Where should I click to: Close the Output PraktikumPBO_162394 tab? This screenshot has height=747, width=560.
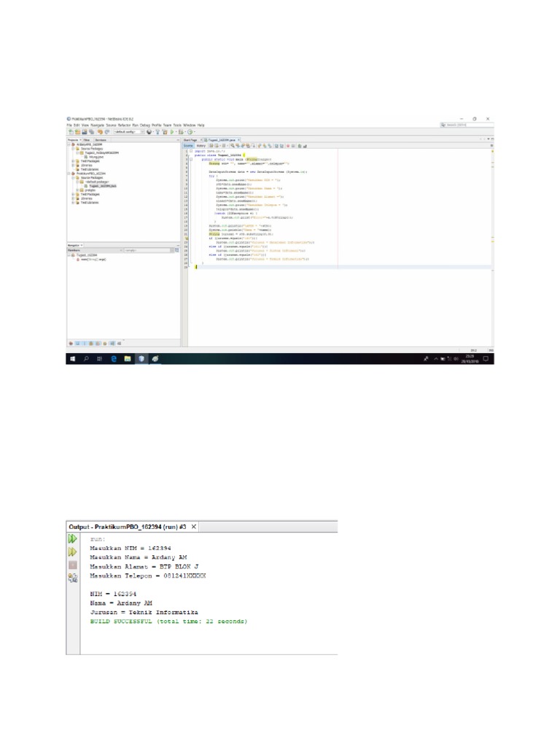point(194,527)
